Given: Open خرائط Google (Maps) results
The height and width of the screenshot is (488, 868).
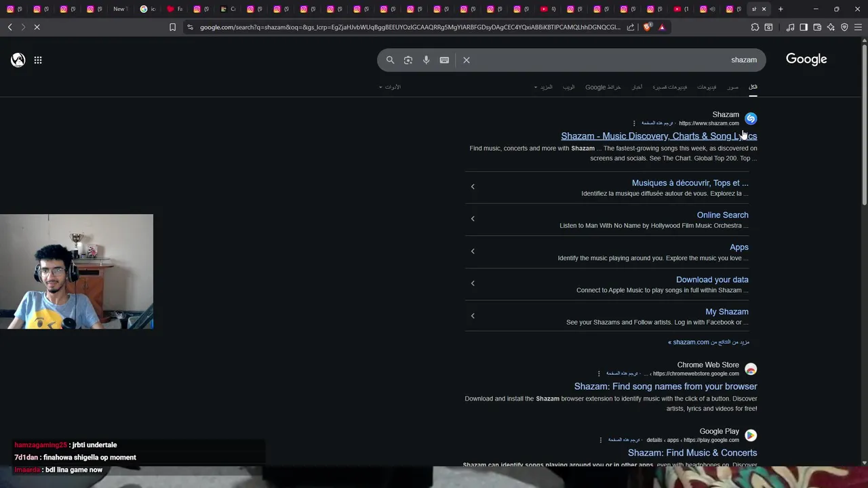Looking at the screenshot, I should click(x=603, y=87).
